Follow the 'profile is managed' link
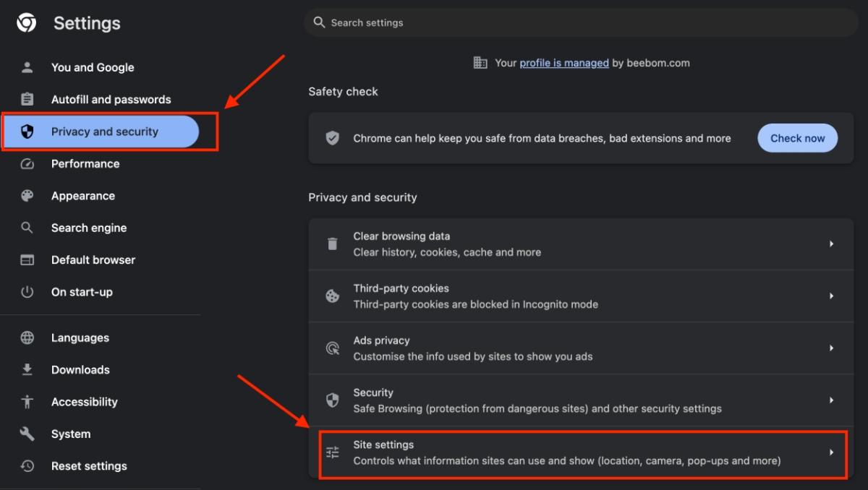The width and height of the screenshot is (868, 490). point(564,63)
